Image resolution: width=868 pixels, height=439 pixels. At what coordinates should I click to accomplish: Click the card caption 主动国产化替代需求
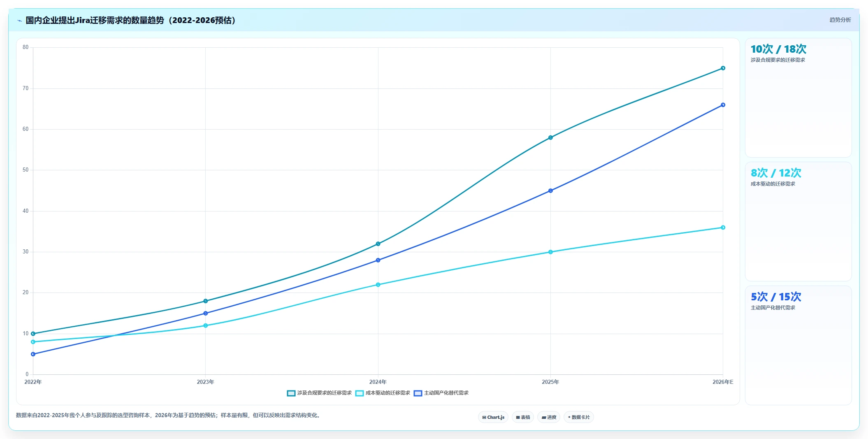[x=773, y=308]
